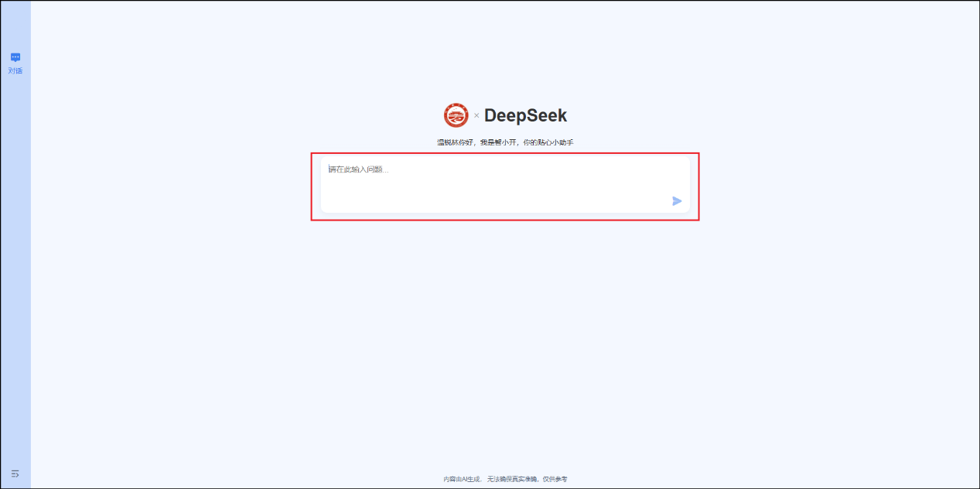Click 内容由AI生成 in the footer
This screenshot has height=489, width=980.
[462, 480]
